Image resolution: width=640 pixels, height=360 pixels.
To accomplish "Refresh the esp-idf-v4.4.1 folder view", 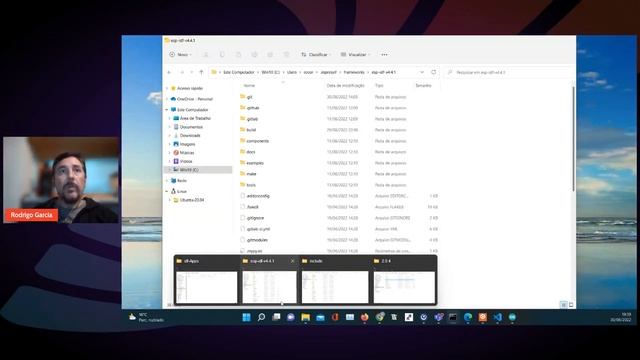I will coord(433,72).
